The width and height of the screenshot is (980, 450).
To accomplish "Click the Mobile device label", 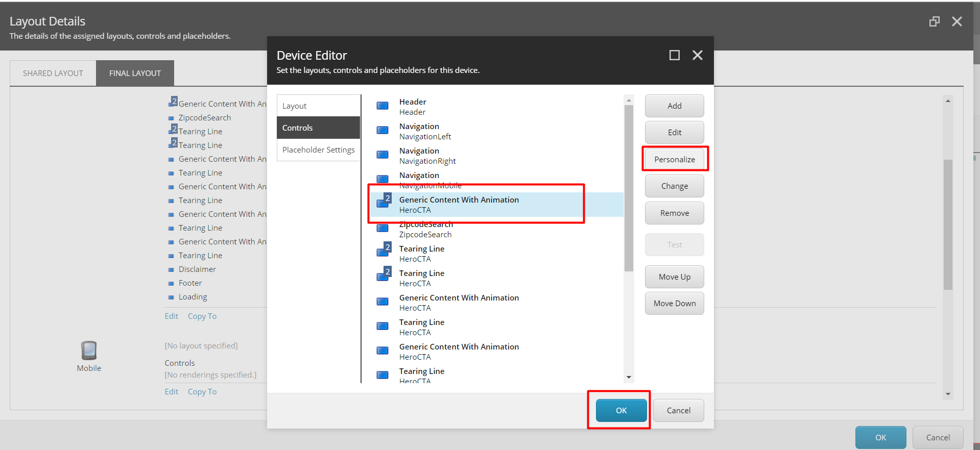I will point(89,368).
